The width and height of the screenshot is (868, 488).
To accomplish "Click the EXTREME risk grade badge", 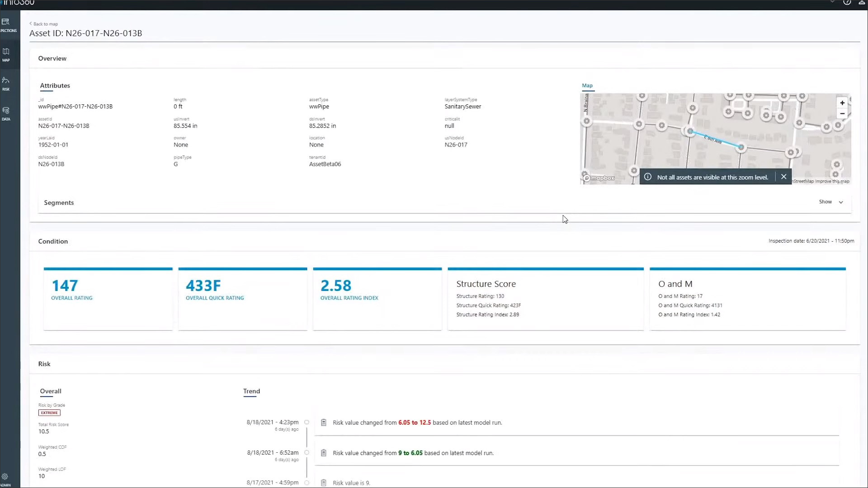I will 49,413.
